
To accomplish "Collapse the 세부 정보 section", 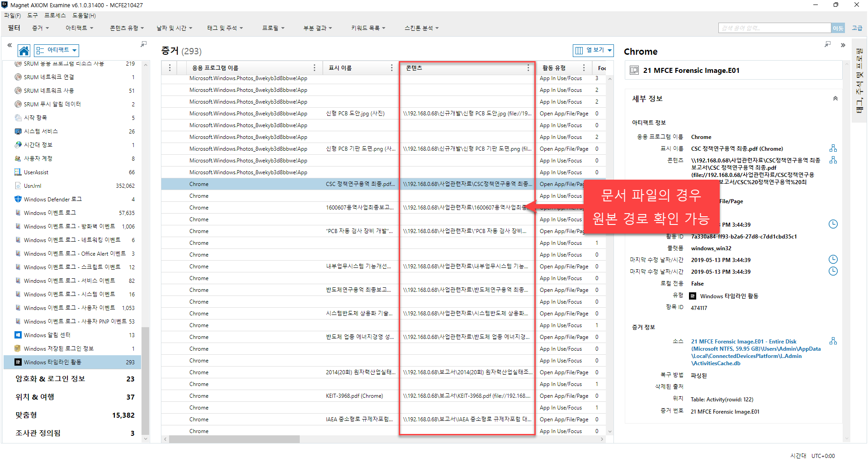I will pos(835,99).
